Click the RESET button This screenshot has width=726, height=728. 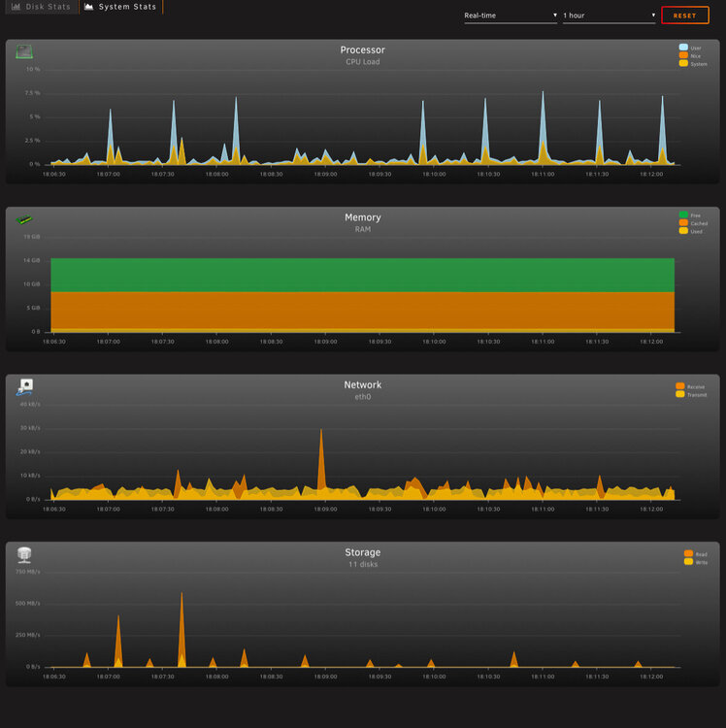tap(684, 16)
